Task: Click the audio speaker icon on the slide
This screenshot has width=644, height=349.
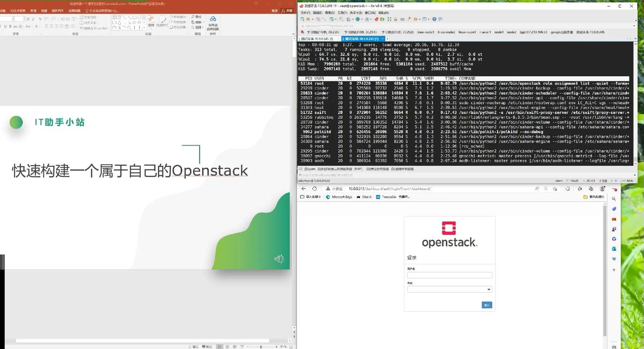Action: click(x=279, y=259)
